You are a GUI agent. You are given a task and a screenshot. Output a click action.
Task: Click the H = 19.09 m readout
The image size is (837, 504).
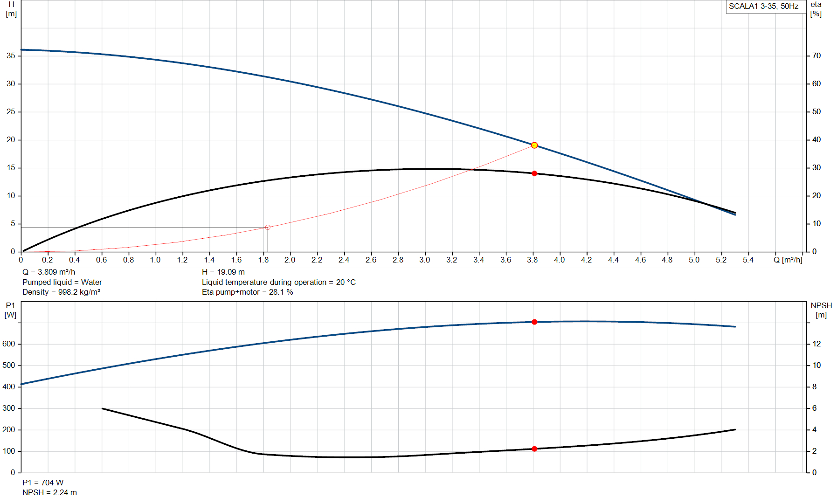point(223,272)
